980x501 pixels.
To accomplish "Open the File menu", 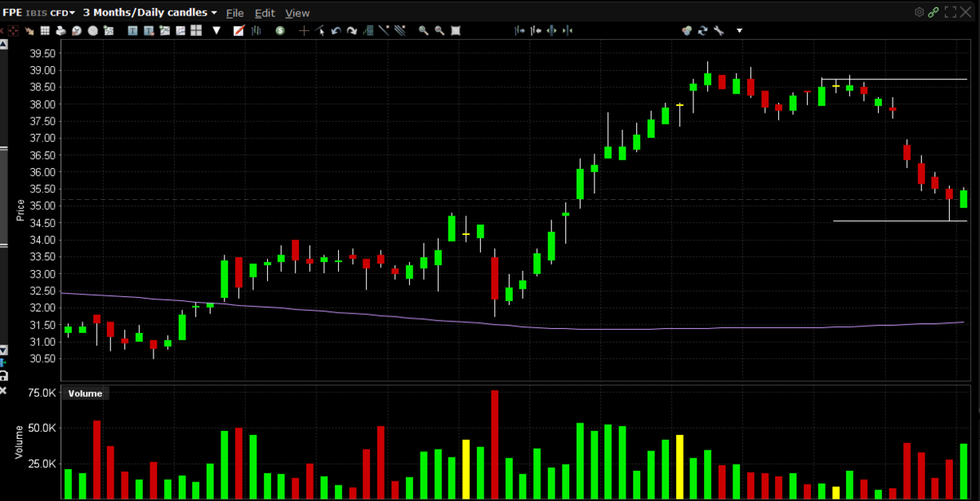I will point(234,13).
